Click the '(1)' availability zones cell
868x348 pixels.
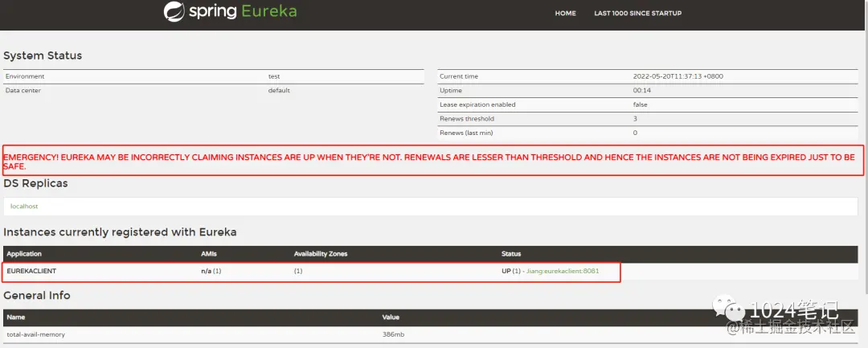pos(298,271)
